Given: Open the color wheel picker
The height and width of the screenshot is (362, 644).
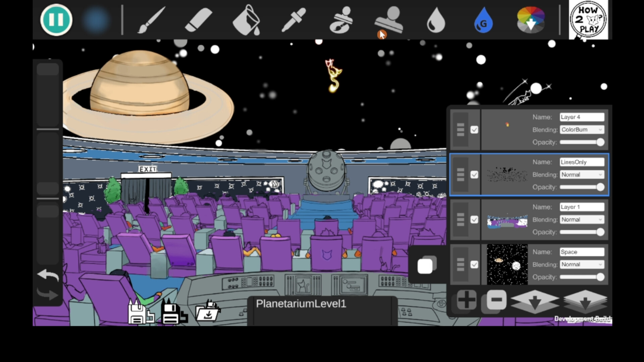Looking at the screenshot, I should click(531, 20).
